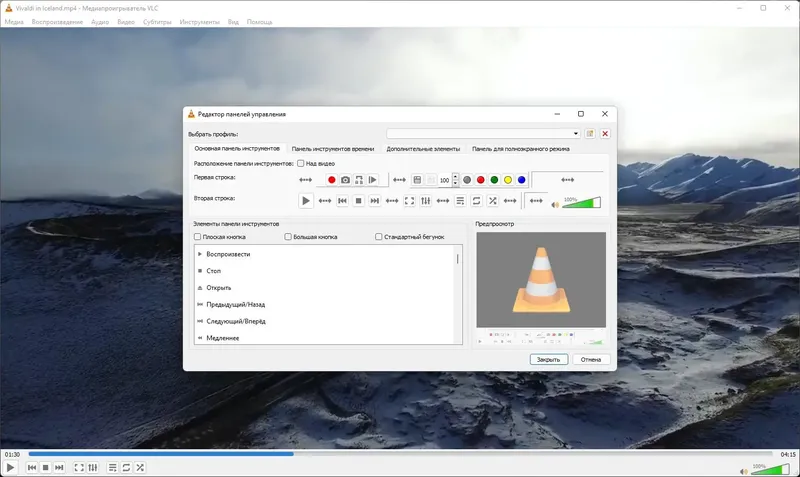Open 'Панель для полноэкранного режима' tab
800x477 pixels.
520,149
